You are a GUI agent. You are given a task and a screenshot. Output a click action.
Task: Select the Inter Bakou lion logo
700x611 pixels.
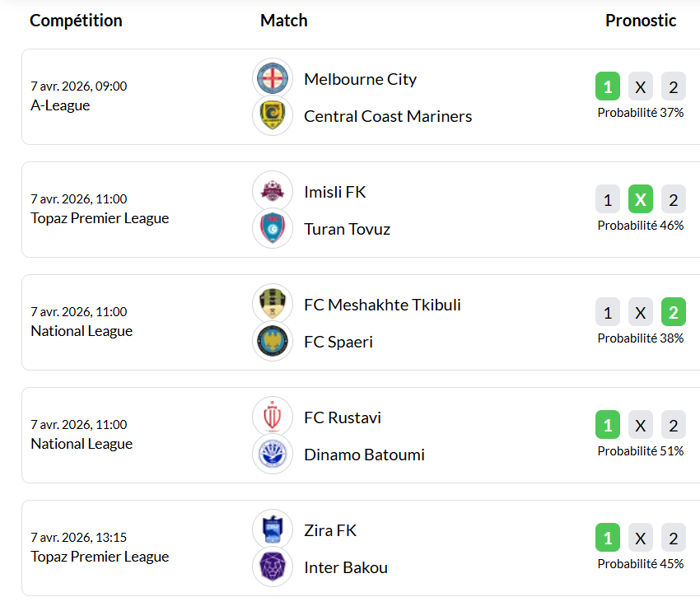click(x=272, y=567)
